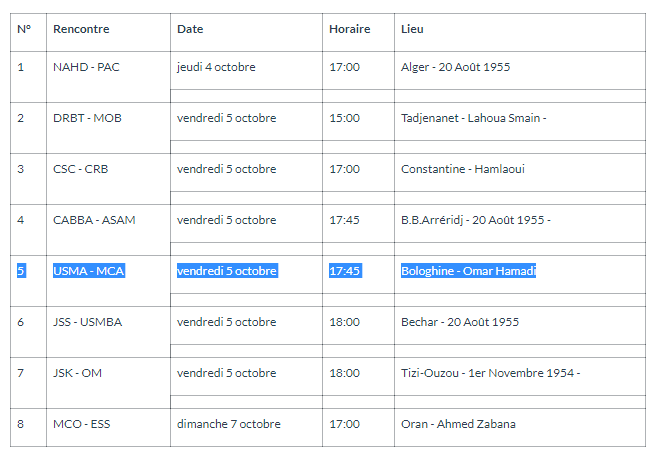Screen dimensions: 650x452
Task: Select the Tadjenanet - Lahoua Smain venue
Action: tap(473, 118)
